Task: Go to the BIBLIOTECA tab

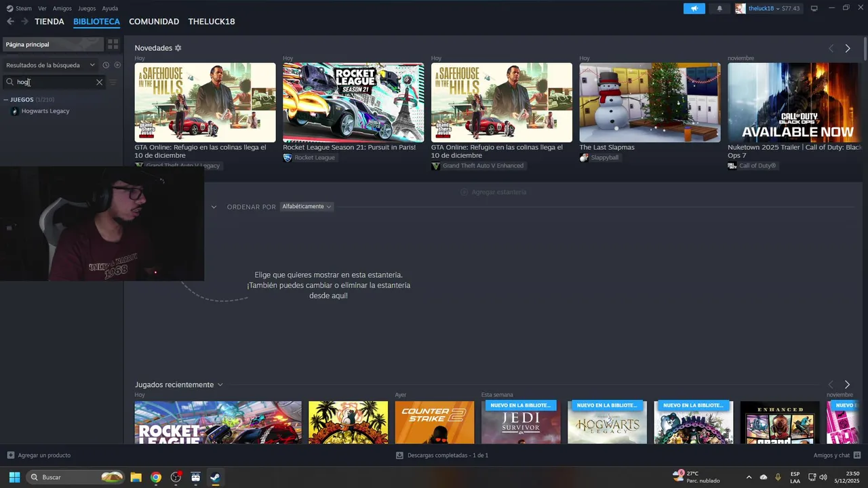Action: click(96, 22)
